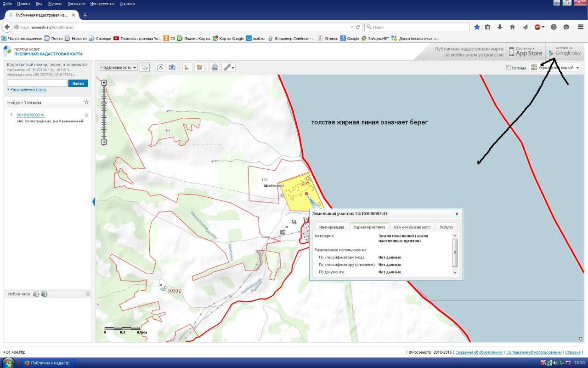Open the Карты Google bookmark

tap(228, 39)
